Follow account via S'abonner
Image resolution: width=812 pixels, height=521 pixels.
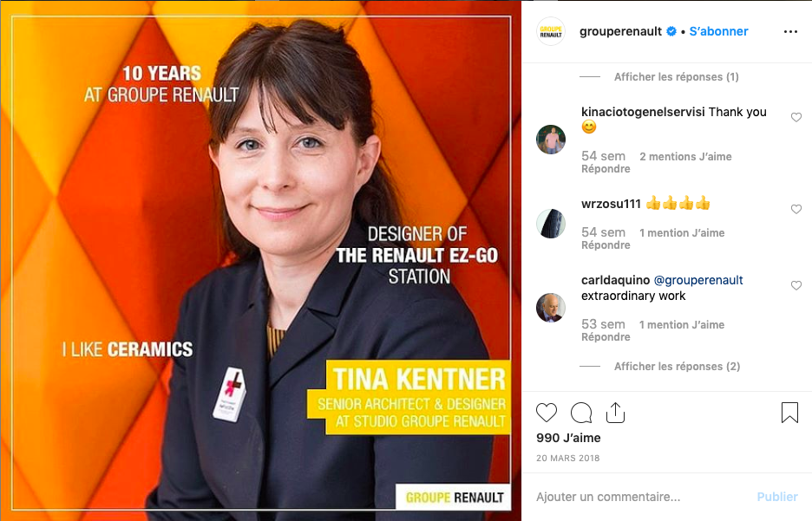[718, 31]
